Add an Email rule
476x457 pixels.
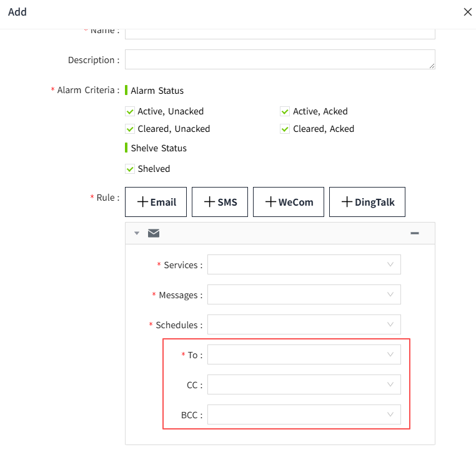[156, 202]
